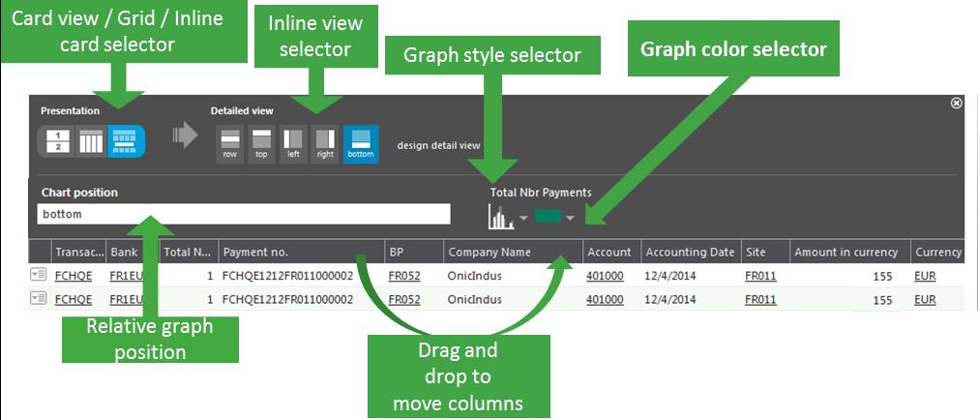Select the inline card presentation icon
This screenshot has width=980, height=420.
click(126, 141)
